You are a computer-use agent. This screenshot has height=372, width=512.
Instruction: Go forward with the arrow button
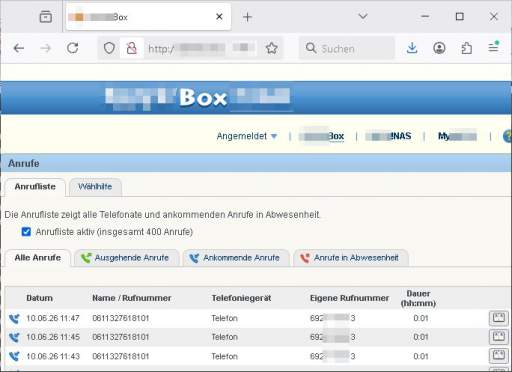(45, 48)
